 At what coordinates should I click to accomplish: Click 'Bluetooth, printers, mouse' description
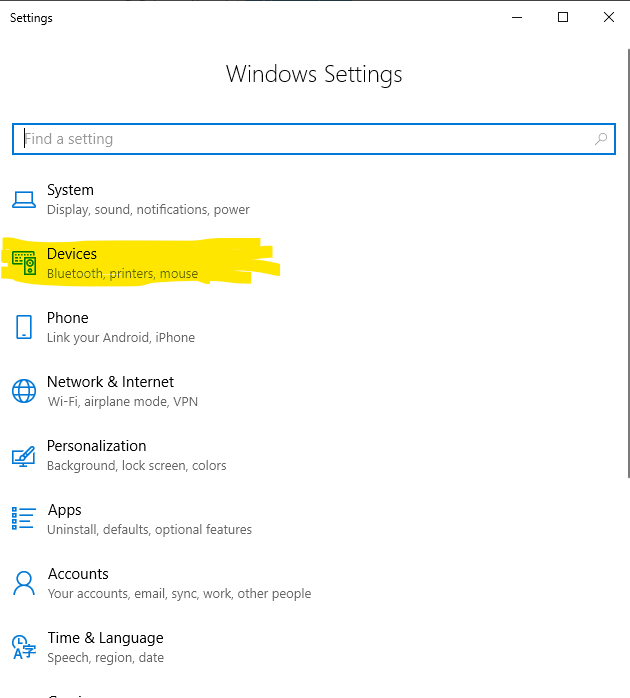coord(122,274)
